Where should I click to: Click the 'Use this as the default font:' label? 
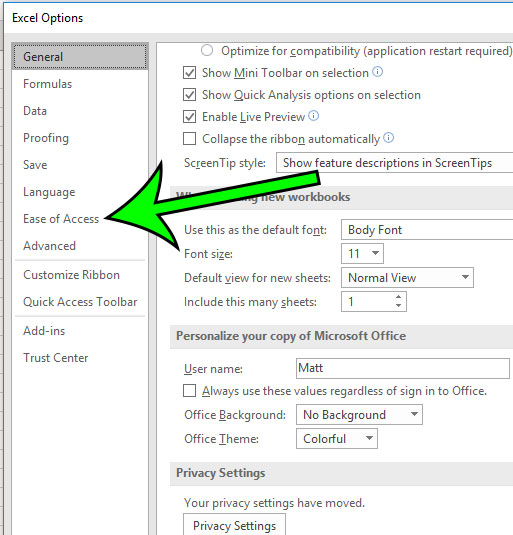[x=255, y=230]
